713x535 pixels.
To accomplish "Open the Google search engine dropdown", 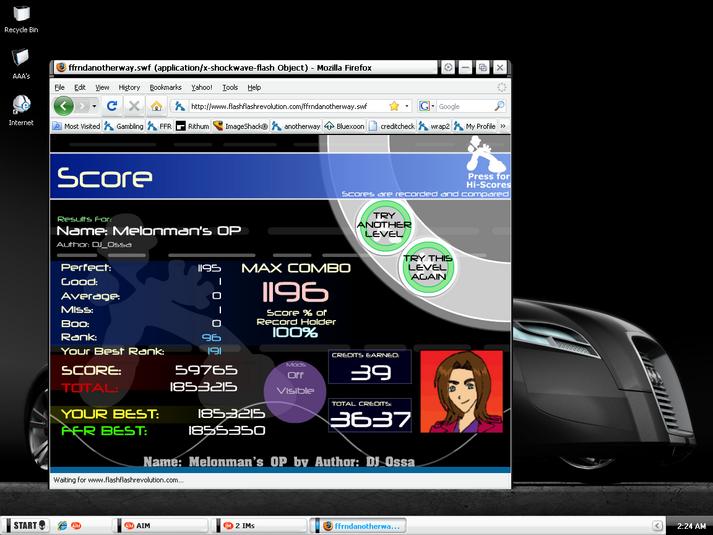I will tap(426, 106).
